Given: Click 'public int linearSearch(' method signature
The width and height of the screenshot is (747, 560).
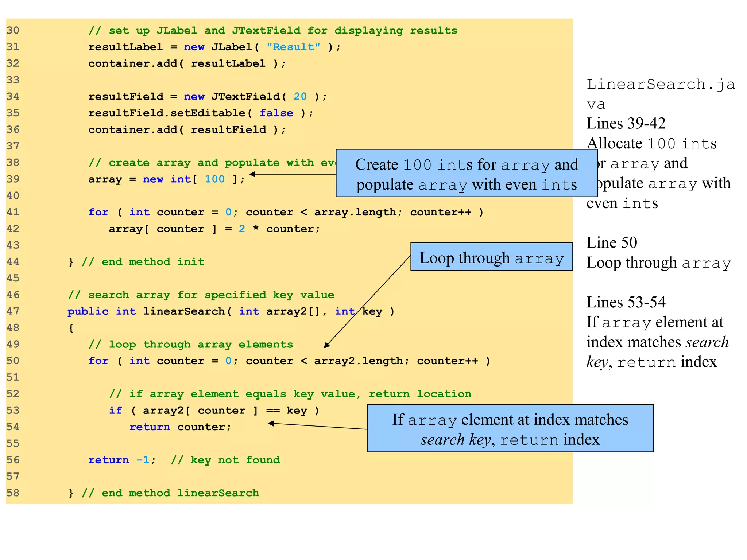Looking at the screenshot, I should tap(231, 311).
